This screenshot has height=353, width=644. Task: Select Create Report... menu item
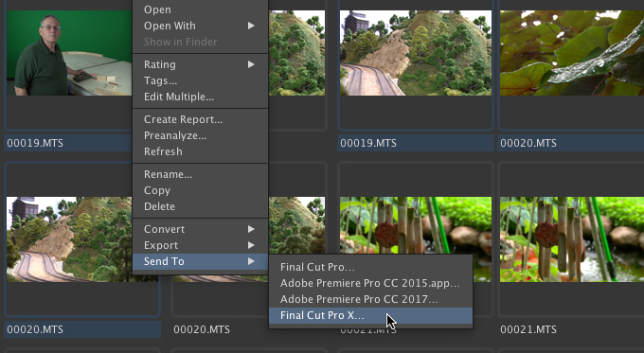pyautogui.click(x=200, y=119)
